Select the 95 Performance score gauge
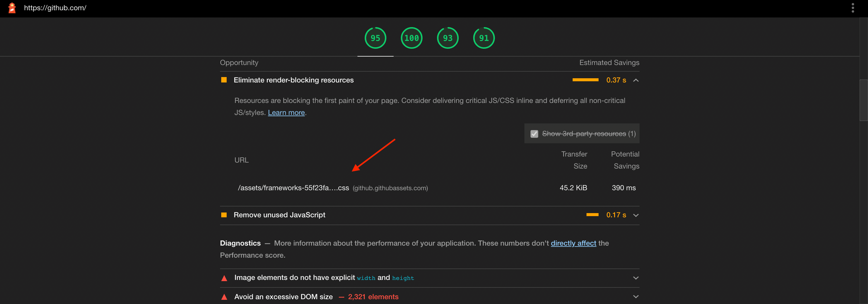The height and width of the screenshot is (304, 868). pyautogui.click(x=375, y=38)
